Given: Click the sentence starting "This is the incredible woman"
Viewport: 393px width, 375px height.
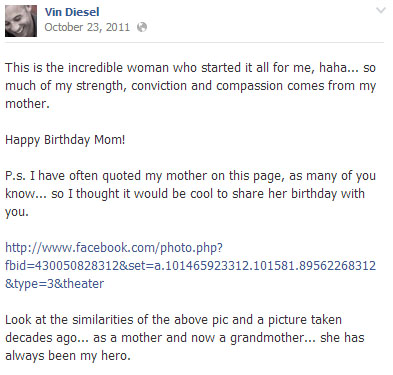Looking at the screenshot, I should point(190,68).
